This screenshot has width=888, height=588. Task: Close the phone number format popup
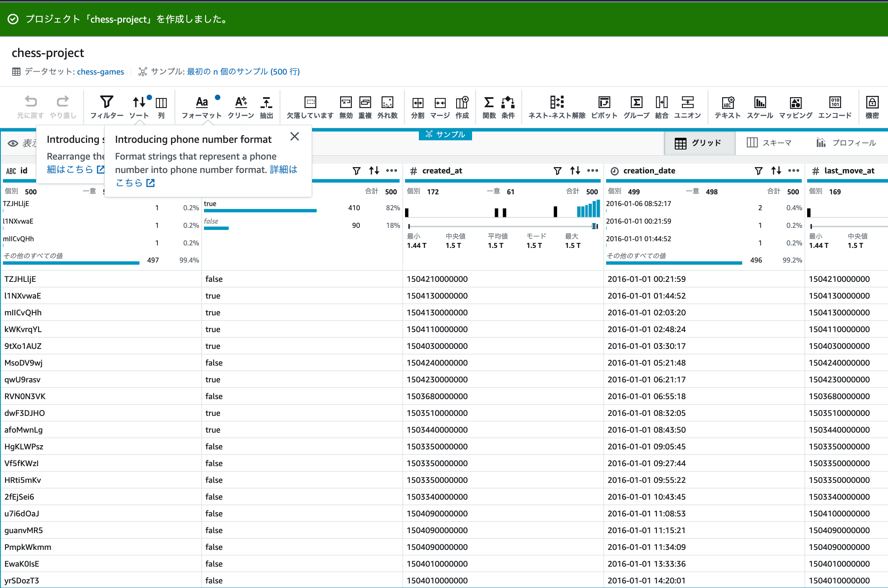[x=294, y=137]
